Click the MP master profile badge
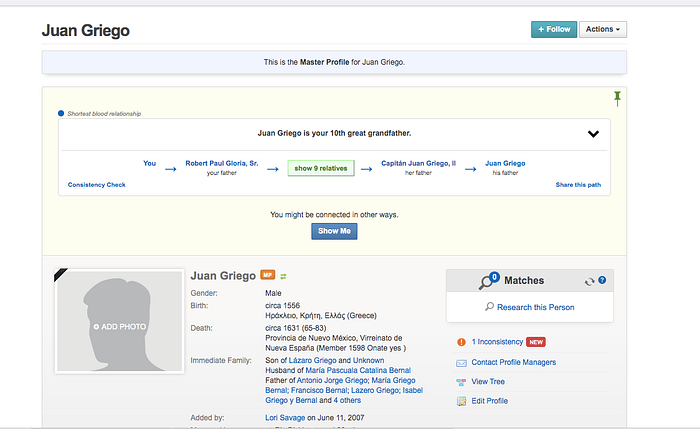The image size is (700, 429). 267,275
